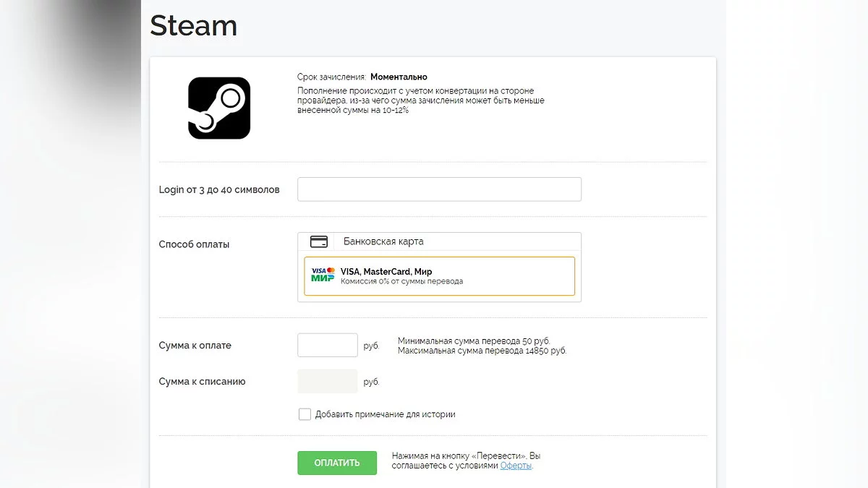Click the 'Сумма к списанию' disabled field
Viewport: 868px width, 488px height.
(x=328, y=381)
